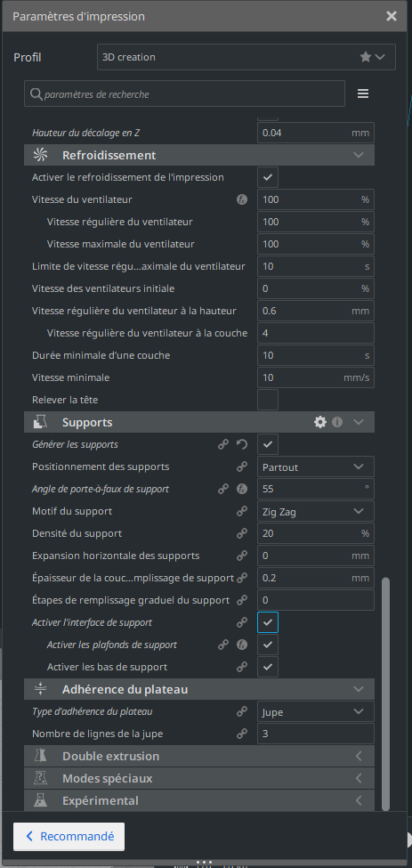Click the Double extrusion section icon
This screenshot has width=412, height=868.
click(40, 756)
